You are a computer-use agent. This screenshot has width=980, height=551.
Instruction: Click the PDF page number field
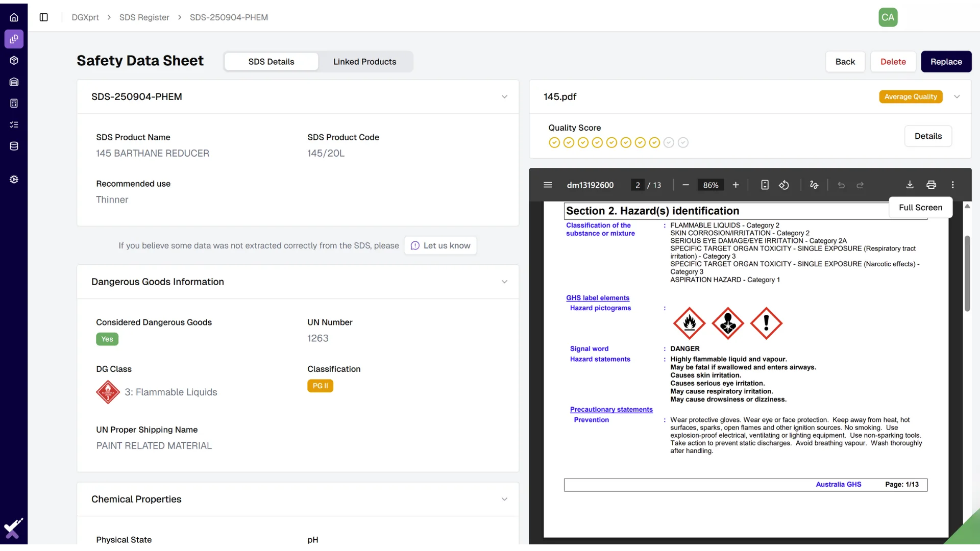pyautogui.click(x=638, y=185)
